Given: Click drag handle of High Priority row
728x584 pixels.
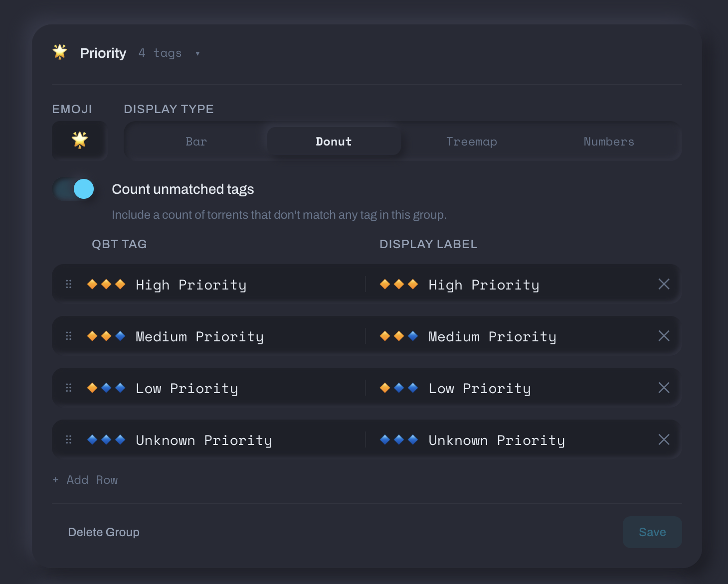Looking at the screenshot, I should point(69,284).
